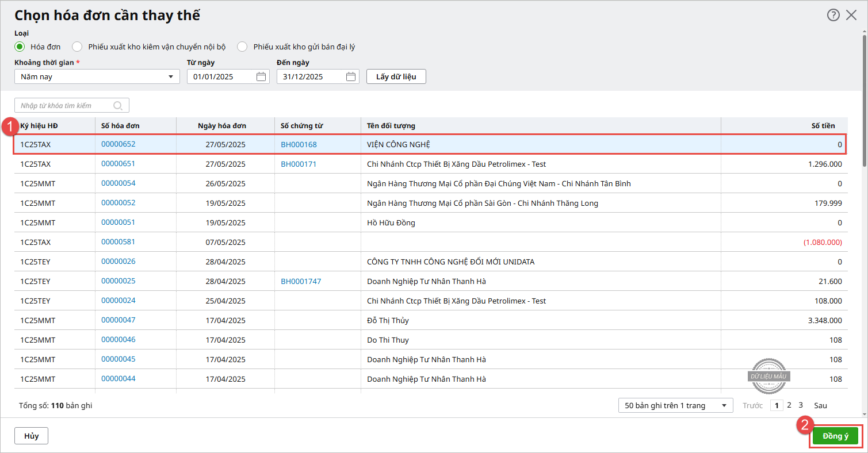Click the amount 3.348.000
This screenshot has height=453, width=868.
(825, 320)
